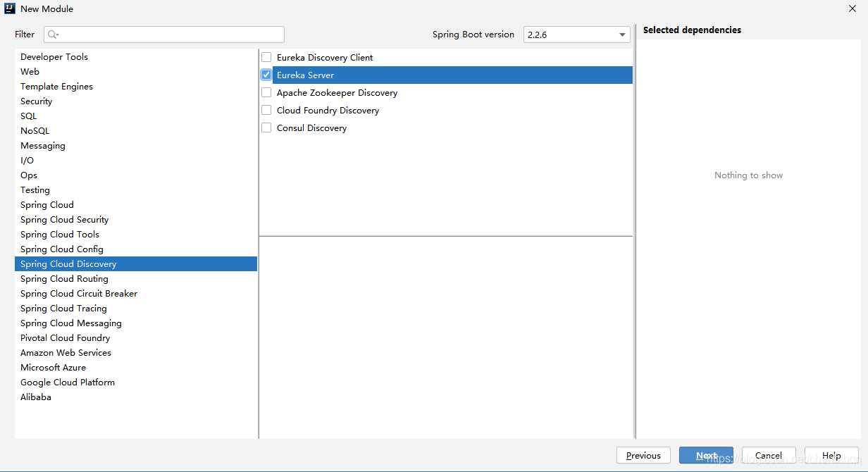
Task: Click the Consul Discovery label
Action: (311, 128)
